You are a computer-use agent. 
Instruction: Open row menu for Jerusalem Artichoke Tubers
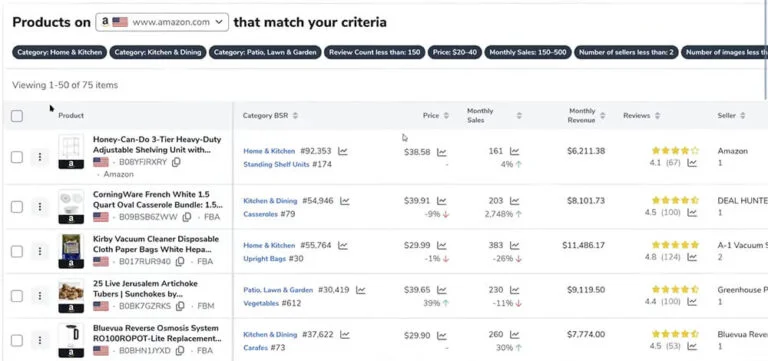[x=40, y=296]
